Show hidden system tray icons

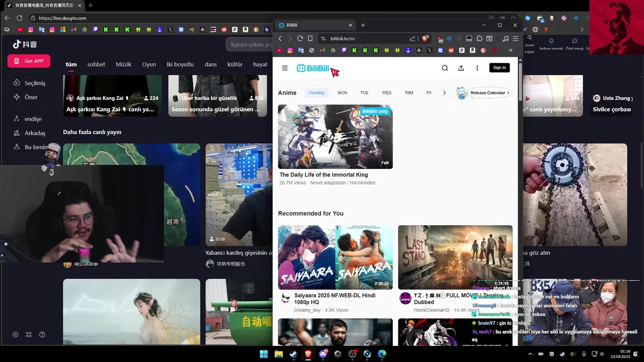click(x=530, y=354)
